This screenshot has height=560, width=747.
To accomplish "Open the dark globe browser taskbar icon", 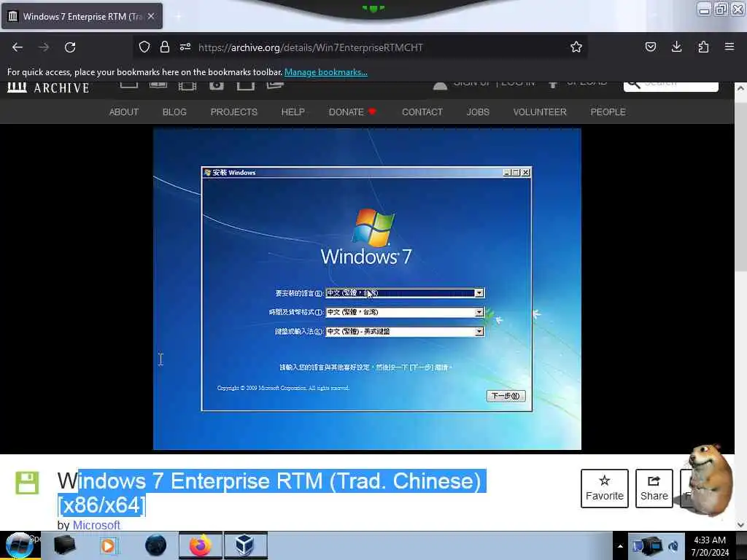I will (156, 545).
